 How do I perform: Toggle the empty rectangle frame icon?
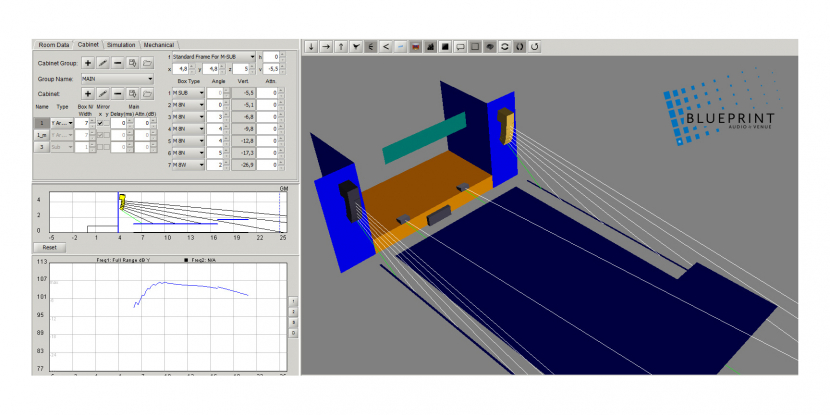[475, 47]
